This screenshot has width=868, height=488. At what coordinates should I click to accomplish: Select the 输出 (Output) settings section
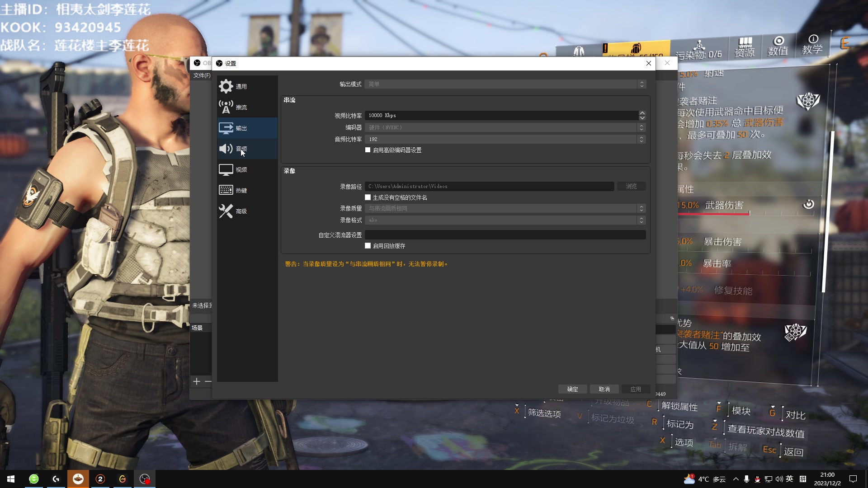[x=247, y=128]
